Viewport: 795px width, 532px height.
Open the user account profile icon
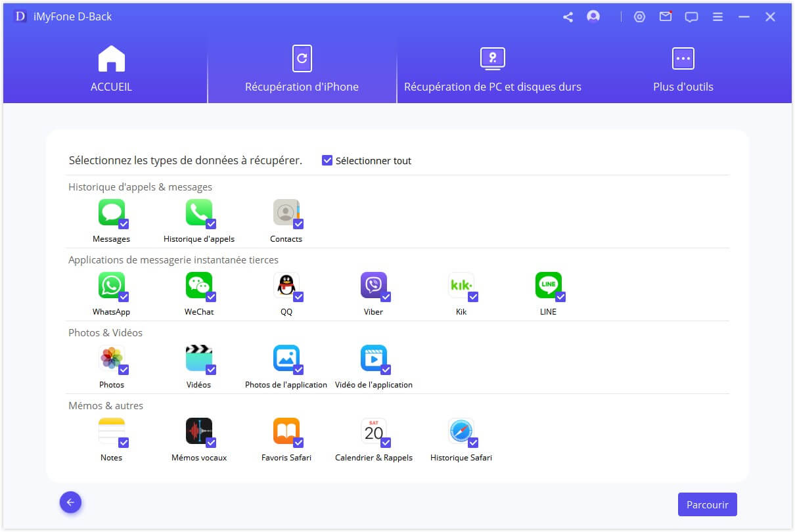click(x=593, y=17)
